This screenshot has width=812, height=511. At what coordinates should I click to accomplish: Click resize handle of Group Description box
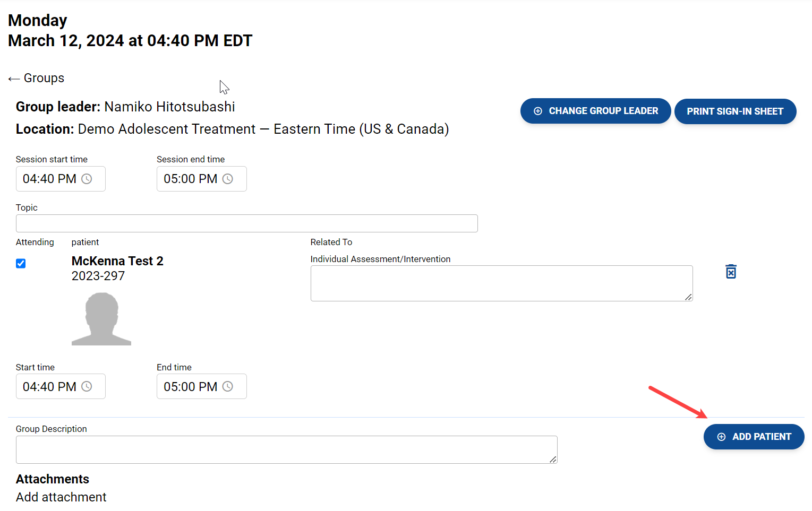tap(553, 460)
